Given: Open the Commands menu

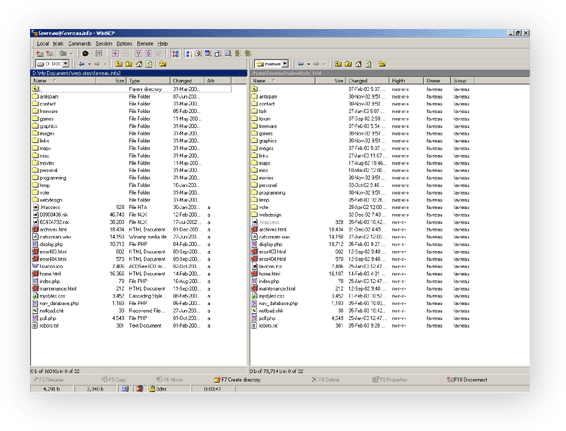Looking at the screenshot, I should point(80,43).
